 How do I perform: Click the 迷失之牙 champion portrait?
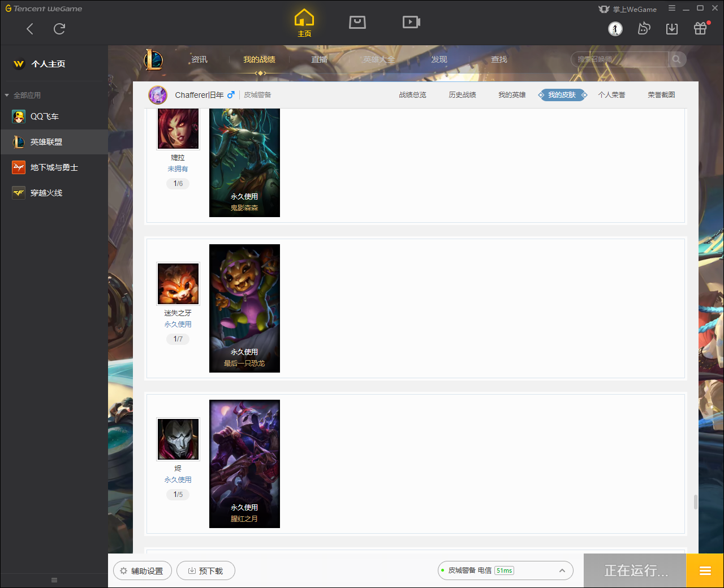click(178, 284)
